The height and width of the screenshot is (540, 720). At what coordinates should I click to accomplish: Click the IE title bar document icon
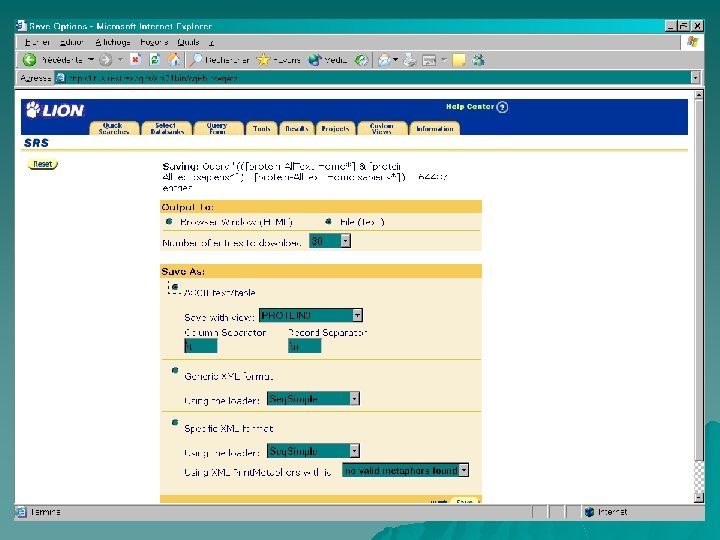click(x=22, y=26)
